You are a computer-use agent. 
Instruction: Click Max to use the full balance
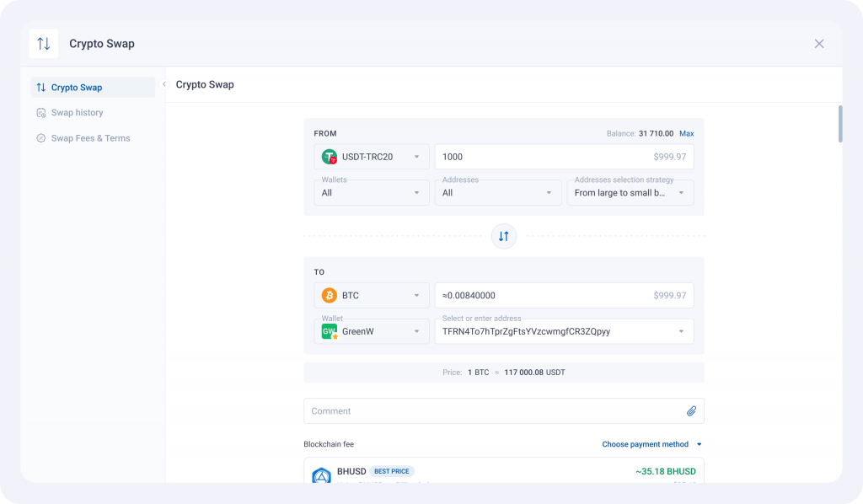tap(687, 133)
